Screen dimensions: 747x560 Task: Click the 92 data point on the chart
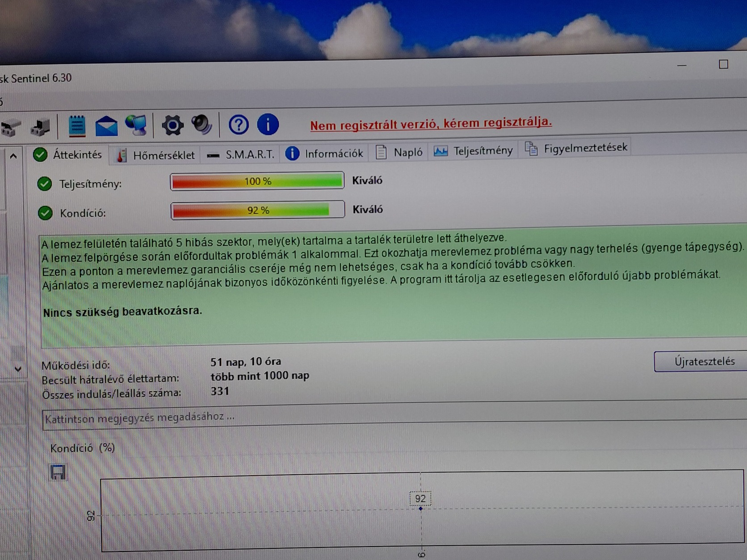point(420,509)
